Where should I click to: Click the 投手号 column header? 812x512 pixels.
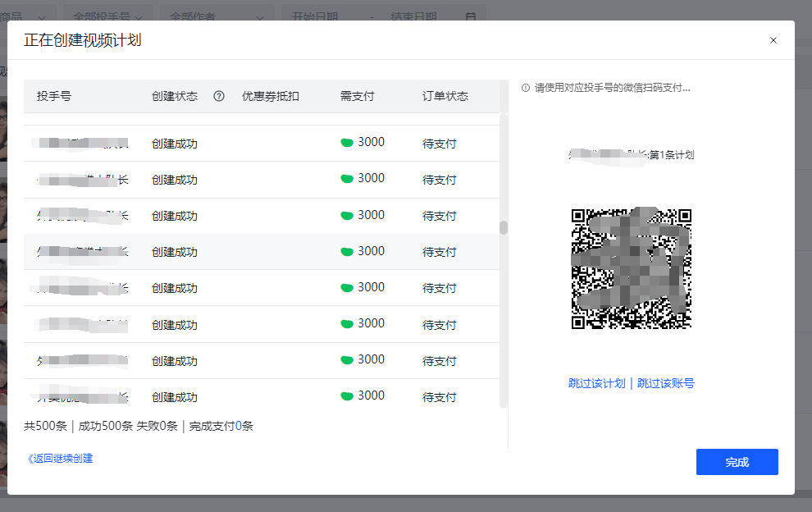click(x=54, y=96)
